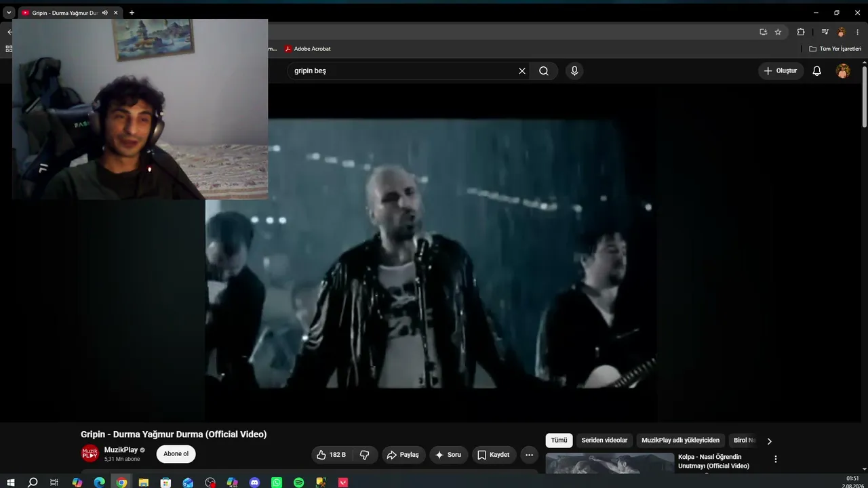Open Microsoft Store from the taskbar

[165, 483]
